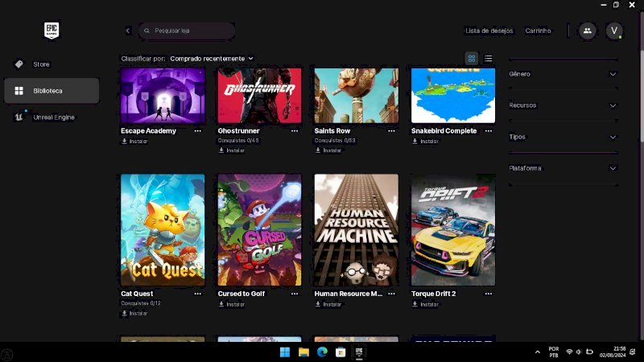The width and height of the screenshot is (644, 362).
Task: Expand the Gênero filter
Action: [563, 74]
